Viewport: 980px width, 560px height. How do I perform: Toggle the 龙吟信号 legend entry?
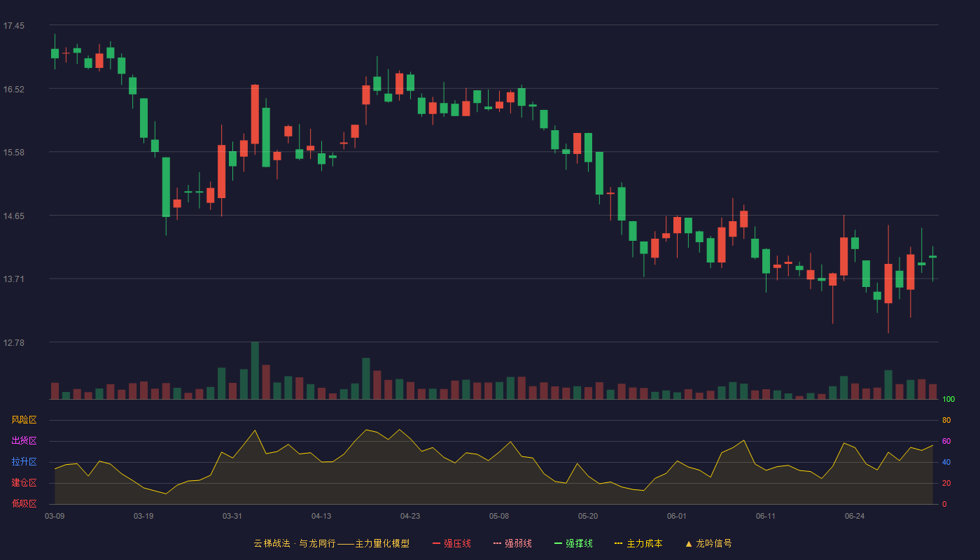[708, 543]
